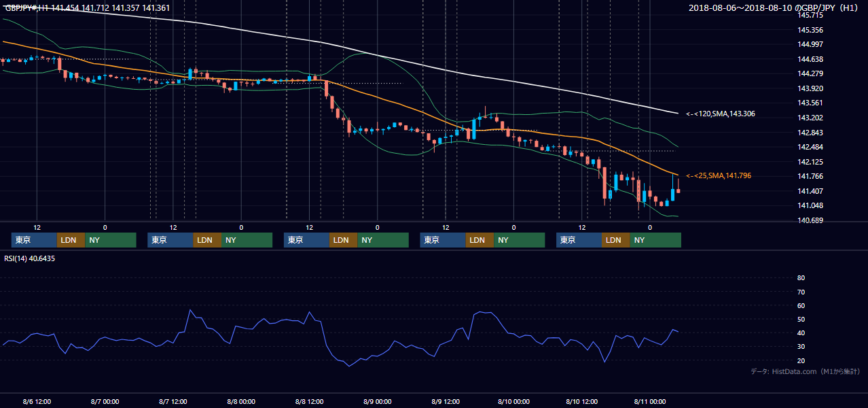Click price axis label 144.279
The width and height of the screenshot is (868, 408).
click(x=810, y=73)
